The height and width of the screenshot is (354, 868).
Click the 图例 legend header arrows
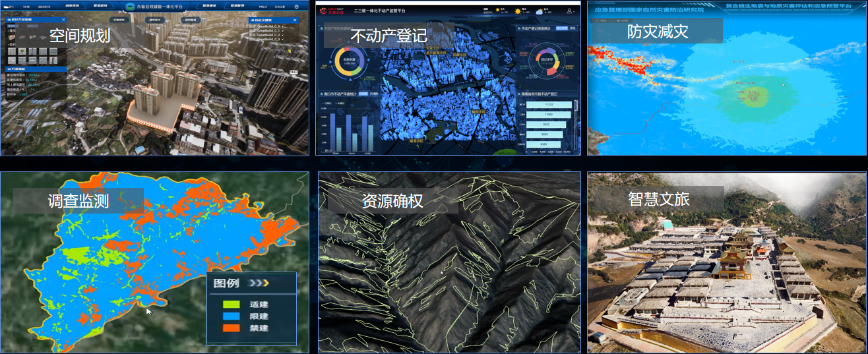(x=259, y=283)
